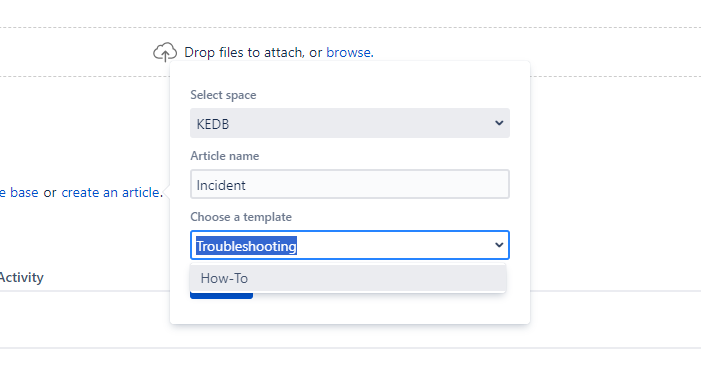Click the Select space label

click(x=223, y=95)
